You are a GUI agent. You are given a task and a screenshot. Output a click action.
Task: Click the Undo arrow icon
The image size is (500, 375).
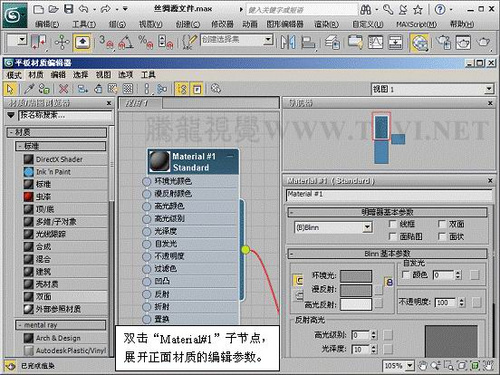click(x=84, y=9)
